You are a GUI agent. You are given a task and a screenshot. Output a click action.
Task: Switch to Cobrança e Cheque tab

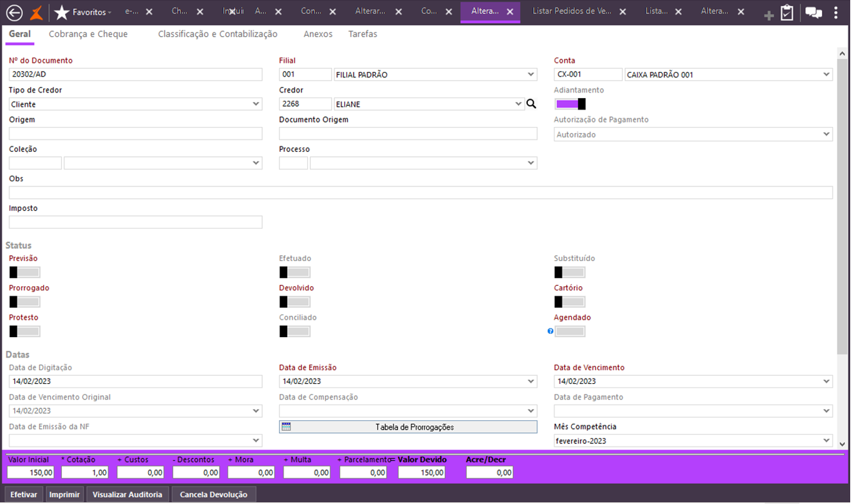pos(88,34)
